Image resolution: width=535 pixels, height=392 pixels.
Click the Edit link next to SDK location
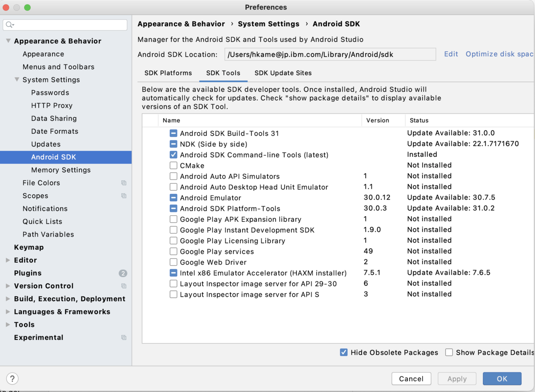451,54
